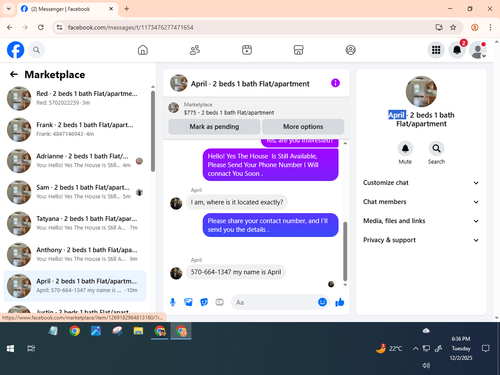Open Adrianne's conversation in the list
The image size is (500, 375).
tap(75, 161)
